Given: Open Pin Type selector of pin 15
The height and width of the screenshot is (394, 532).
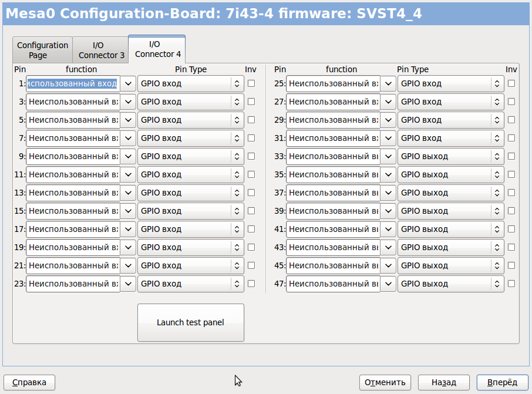Looking at the screenshot, I should (x=191, y=211).
